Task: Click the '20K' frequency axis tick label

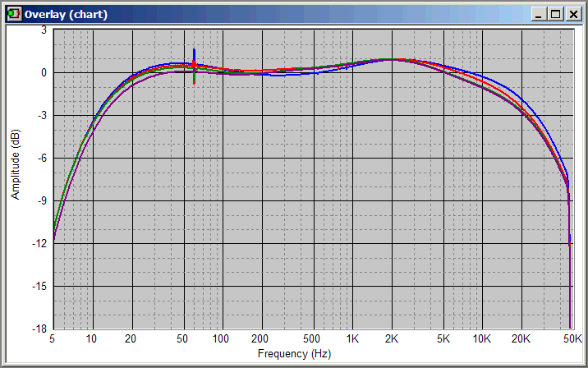Action: [x=521, y=338]
